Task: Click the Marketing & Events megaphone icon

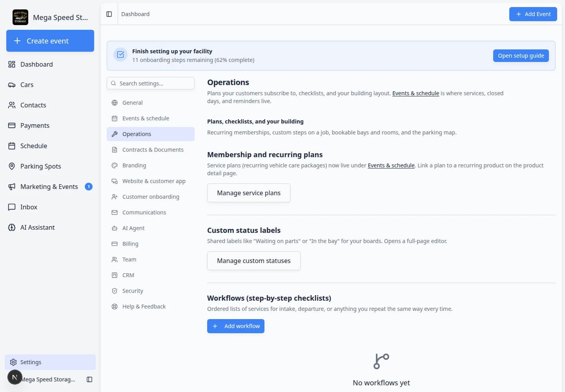Action: (12, 187)
